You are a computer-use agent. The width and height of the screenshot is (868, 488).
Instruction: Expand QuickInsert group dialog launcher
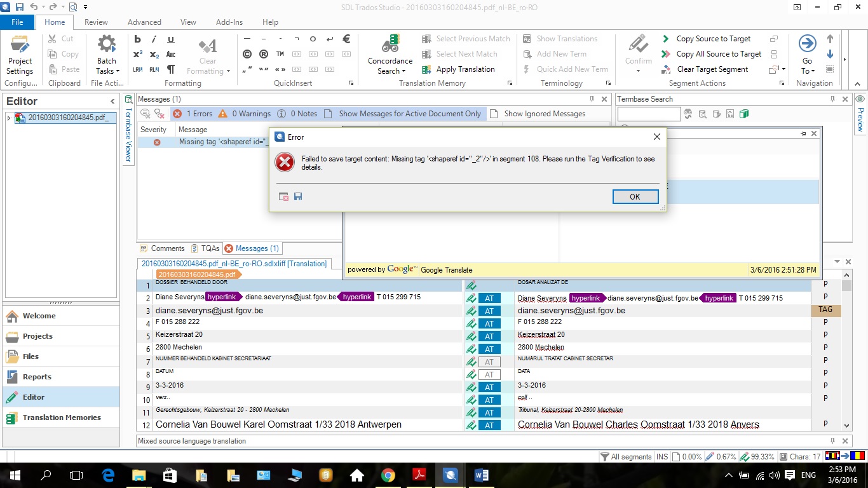(351, 83)
